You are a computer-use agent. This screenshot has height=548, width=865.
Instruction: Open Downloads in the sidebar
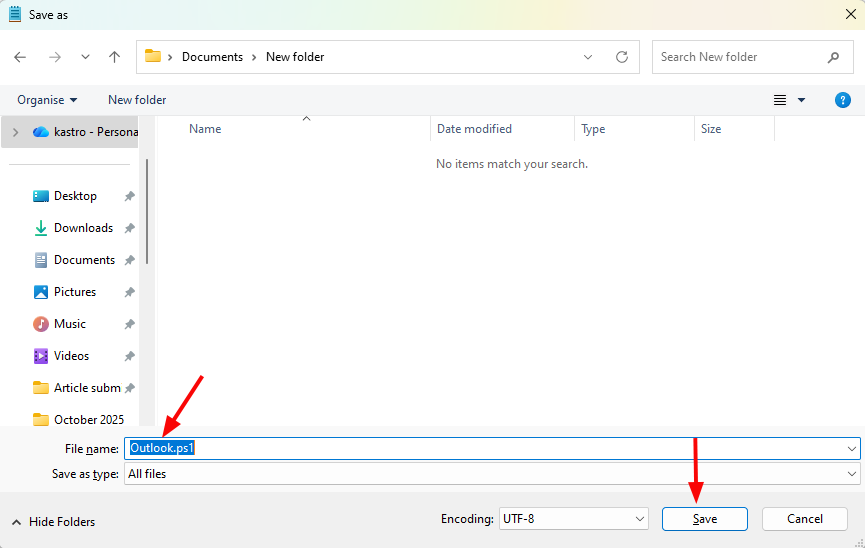83,228
